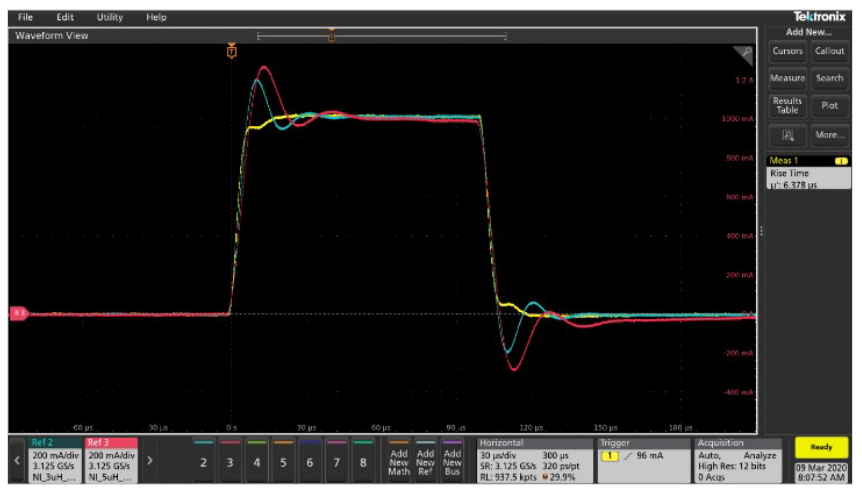Turn on channel 5
This screenshot has height=493, width=862.
pos(283,461)
